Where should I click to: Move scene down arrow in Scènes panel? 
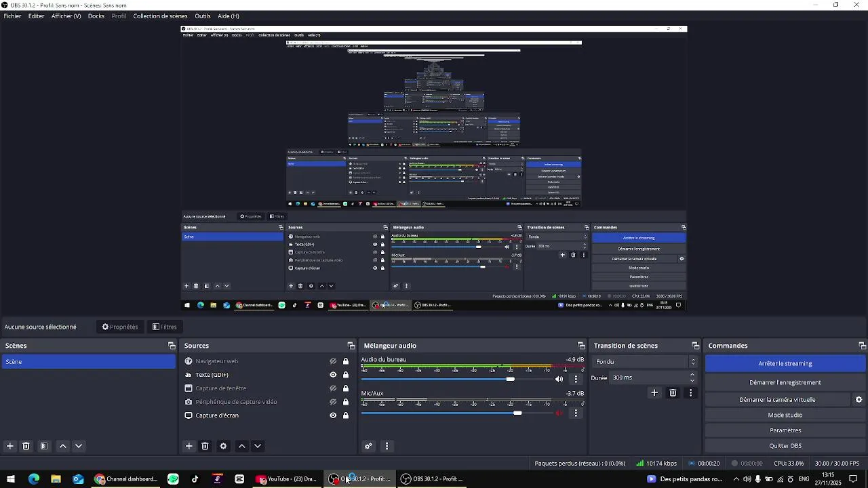click(79, 446)
